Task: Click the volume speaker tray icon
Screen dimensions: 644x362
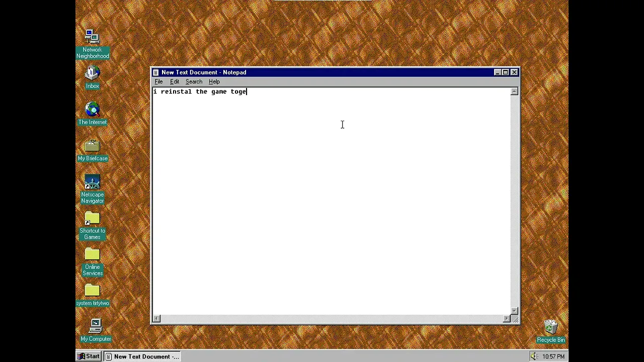Action: [533, 356]
